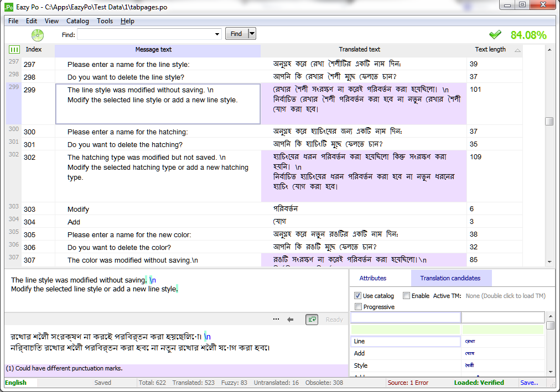560x392 pixels.
Task: Open the Find button's dropdown arrow
Action: (x=252, y=34)
